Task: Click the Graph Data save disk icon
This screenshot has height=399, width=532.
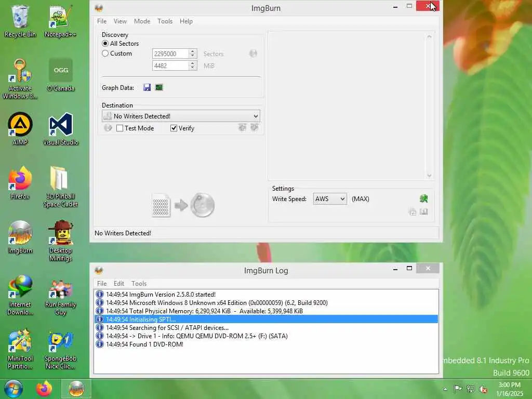Action: (x=147, y=87)
